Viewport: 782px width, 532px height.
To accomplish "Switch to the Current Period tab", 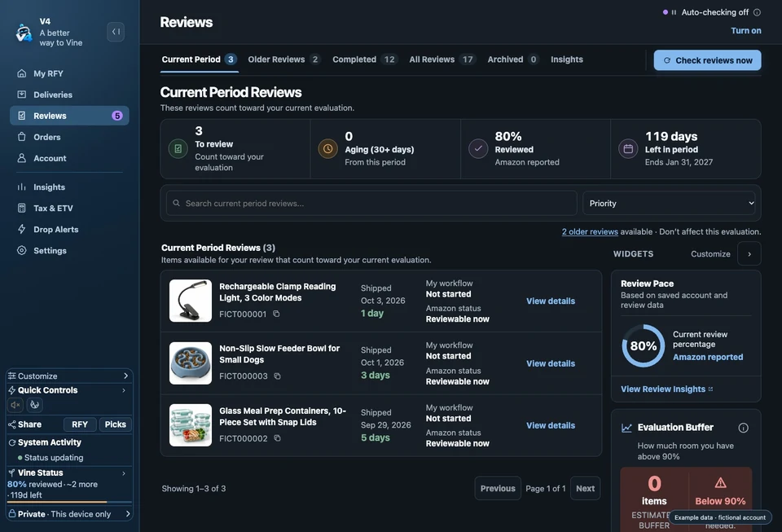I will pos(199,59).
